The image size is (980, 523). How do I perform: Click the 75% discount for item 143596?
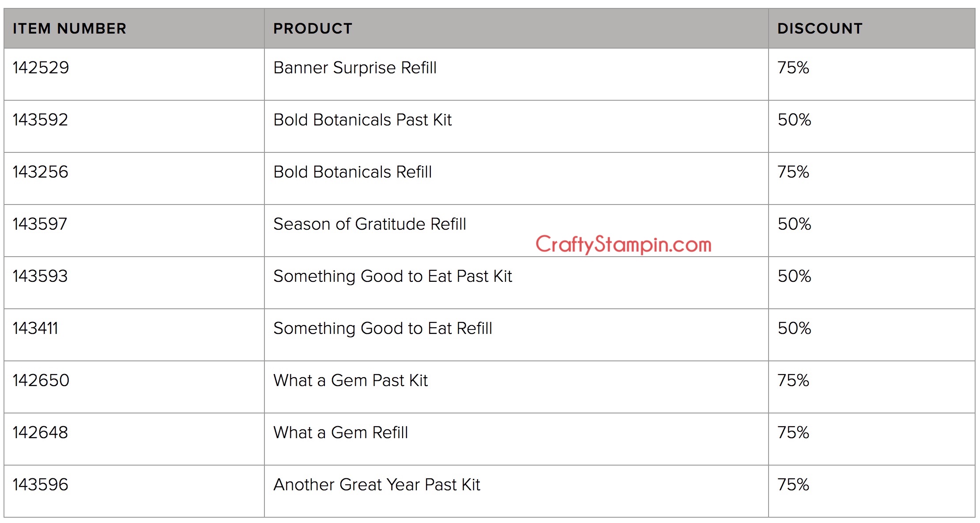793,485
